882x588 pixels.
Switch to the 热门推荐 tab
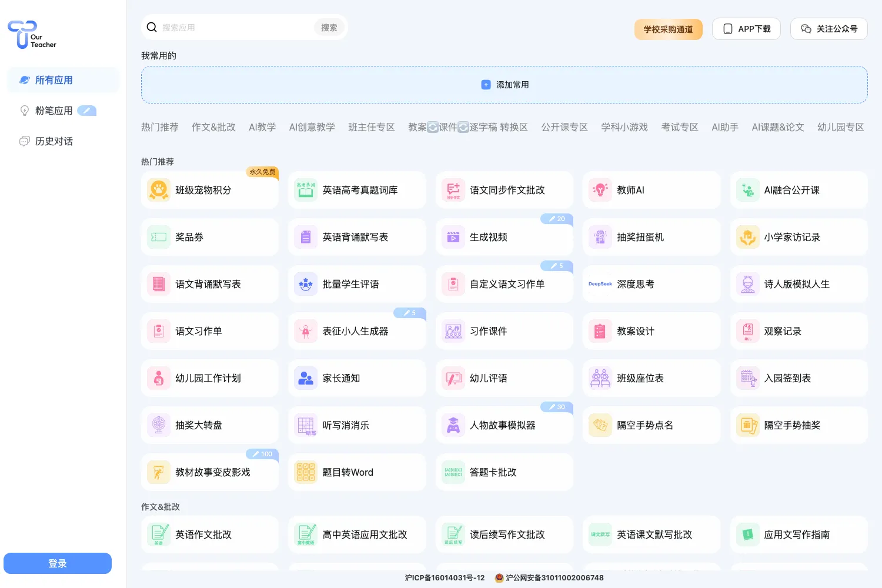point(160,127)
